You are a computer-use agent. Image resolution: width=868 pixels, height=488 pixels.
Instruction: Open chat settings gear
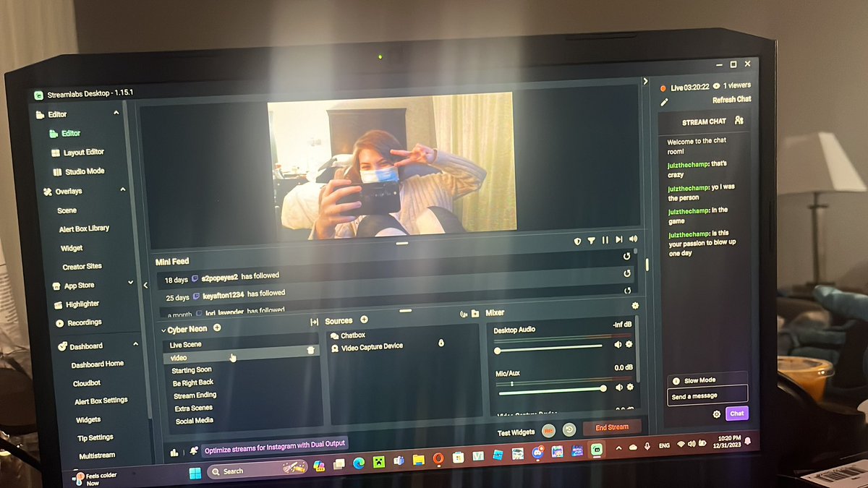[717, 414]
